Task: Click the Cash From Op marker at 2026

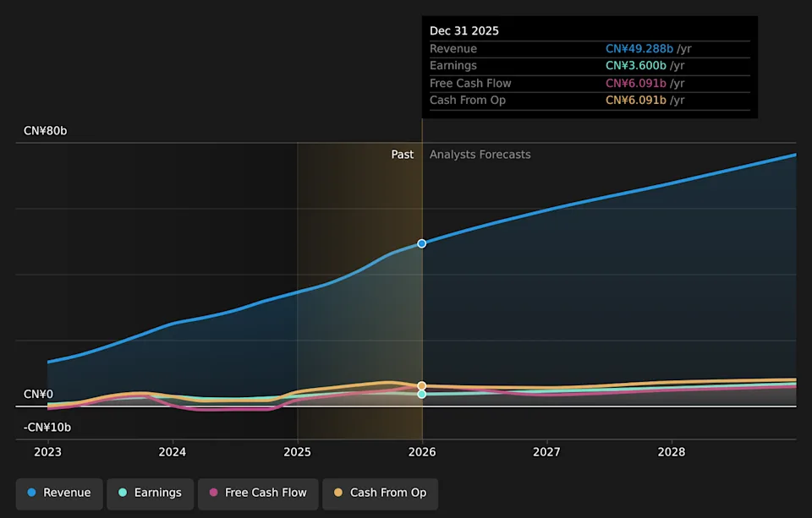Action: pyautogui.click(x=422, y=385)
